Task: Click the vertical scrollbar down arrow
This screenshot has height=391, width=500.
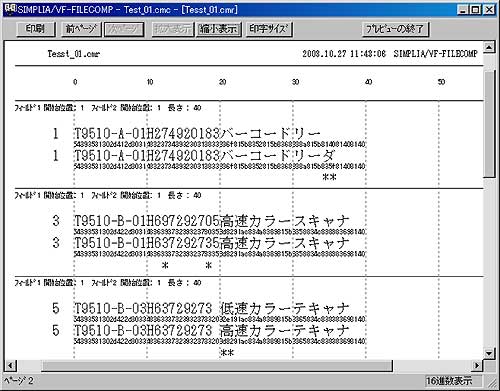Action: click(489, 353)
